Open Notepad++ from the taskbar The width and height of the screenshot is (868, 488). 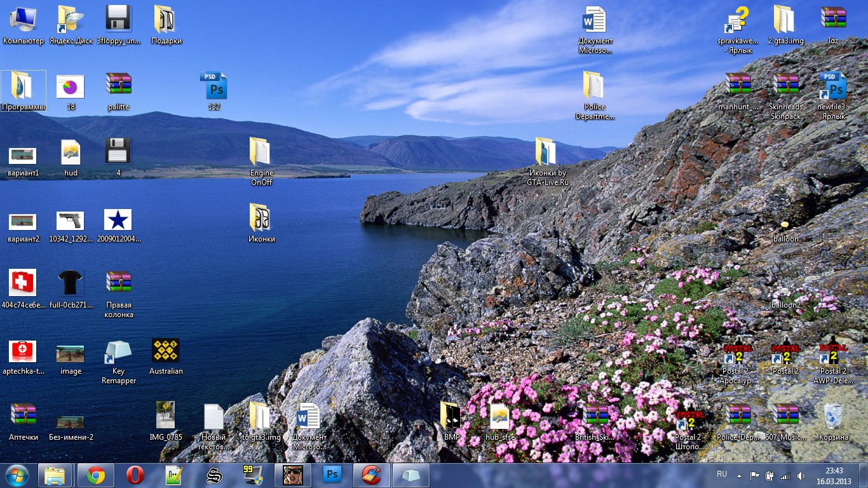[x=173, y=475]
